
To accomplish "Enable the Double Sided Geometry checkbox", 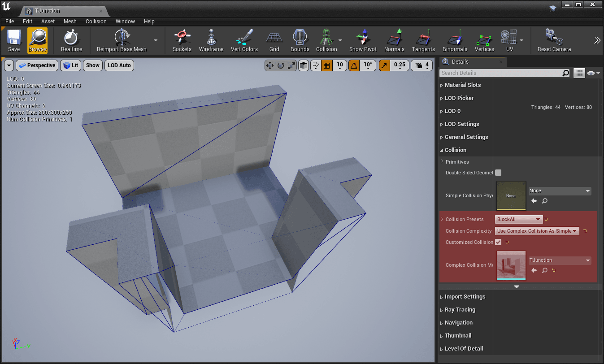I will coord(498,173).
